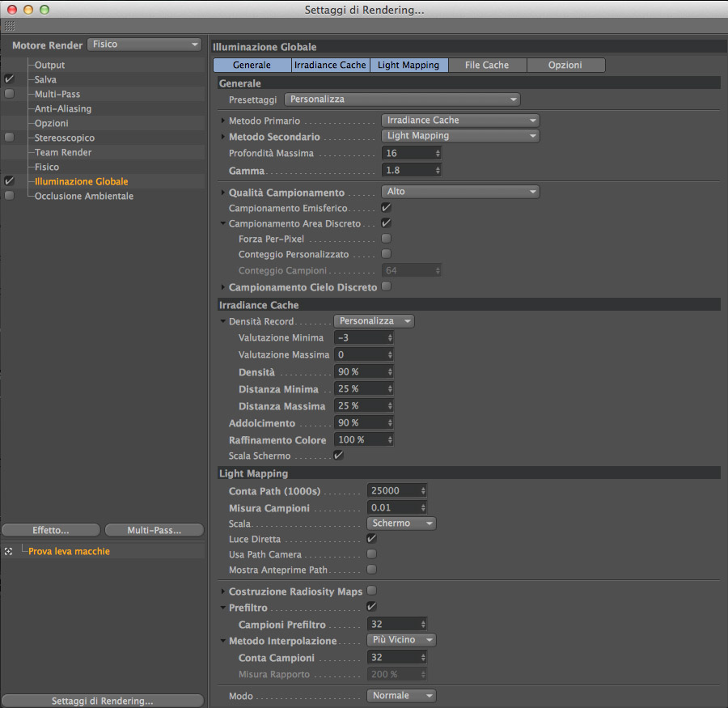
Task: Click the Gamma value stepper arrows
Action: (x=438, y=171)
